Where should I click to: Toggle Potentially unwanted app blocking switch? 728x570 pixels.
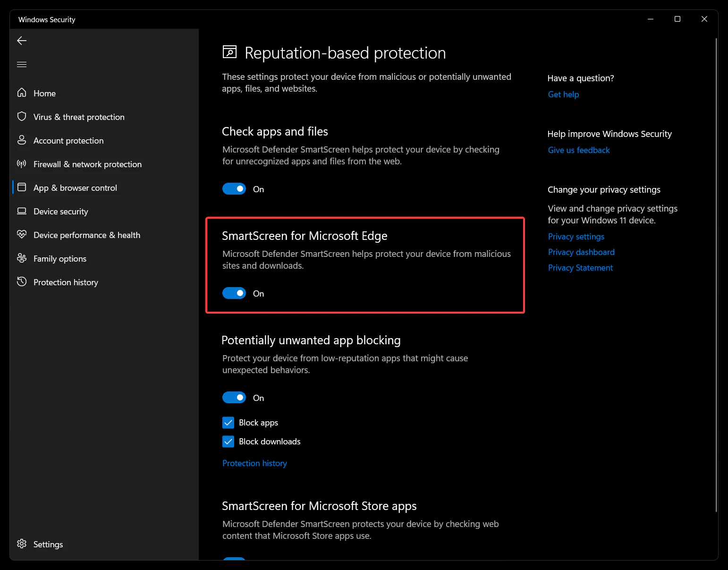click(x=234, y=398)
